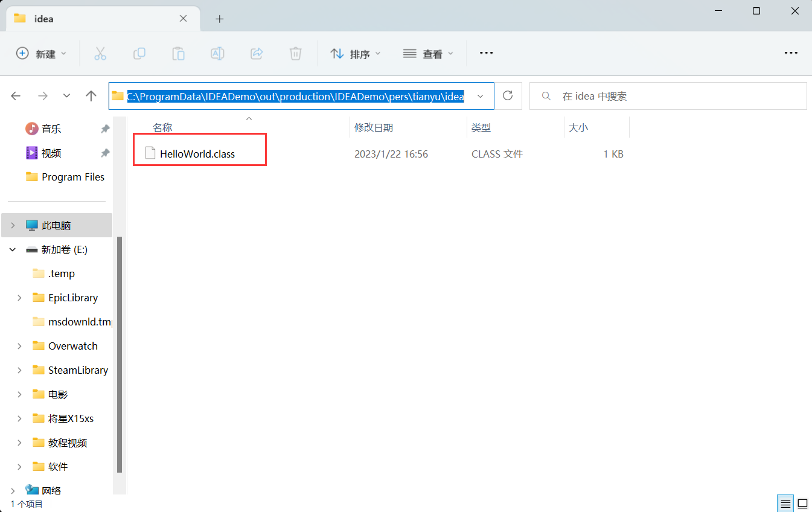Unpin 音乐 using its pin icon
Screen dimensions: 812x512
[105, 129]
